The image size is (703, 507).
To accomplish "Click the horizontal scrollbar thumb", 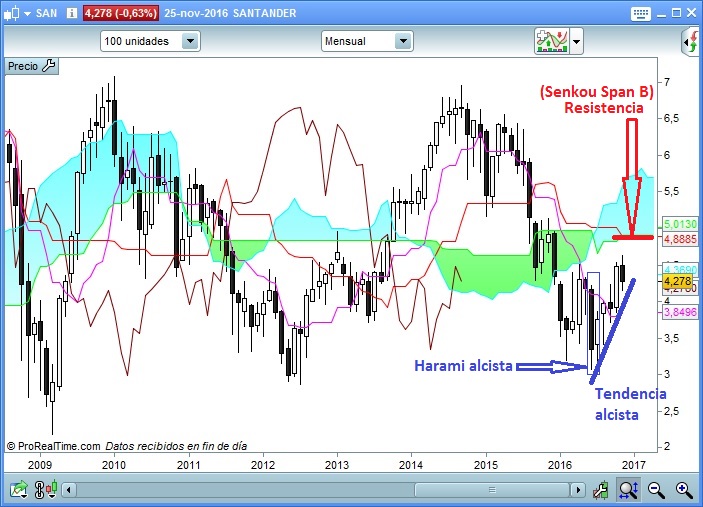I will 492,490.
